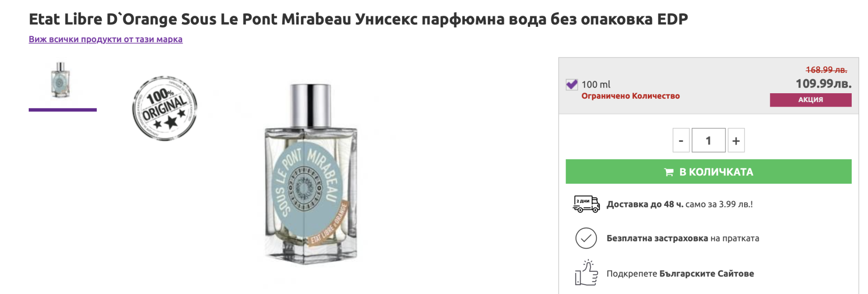Add product with В КОЛИЧКАТА button
Screen dimensions: 868x294
[708, 172]
